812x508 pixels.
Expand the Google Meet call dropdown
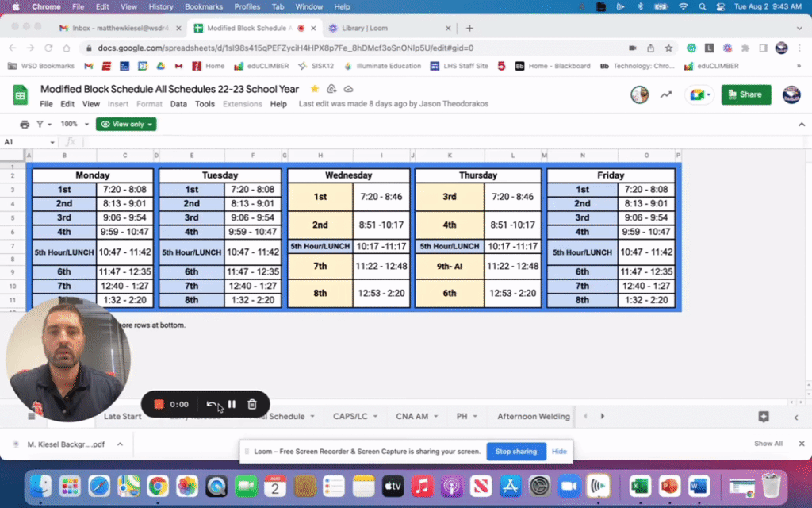[x=708, y=95]
